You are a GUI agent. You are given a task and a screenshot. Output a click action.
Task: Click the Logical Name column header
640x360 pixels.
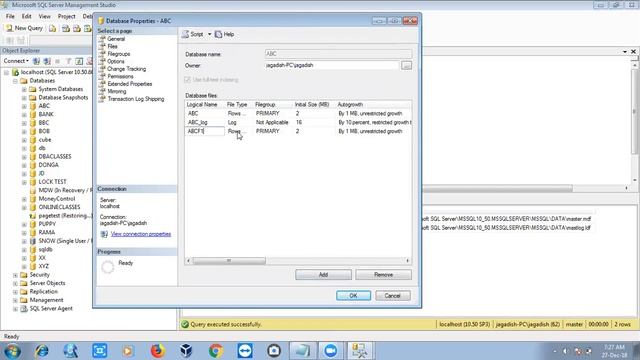point(204,104)
